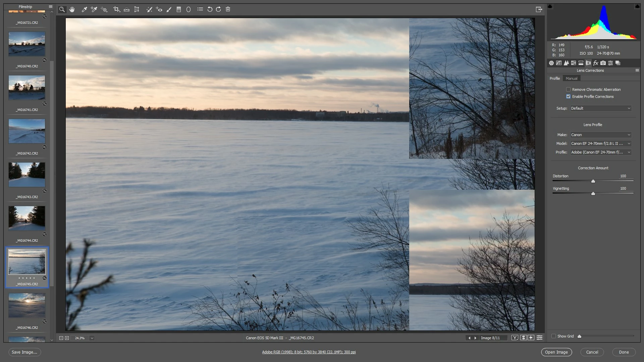Viewport: 644px width, 362px height.
Task: Select the Graduated Filter tool
Action: pos(179,9)
